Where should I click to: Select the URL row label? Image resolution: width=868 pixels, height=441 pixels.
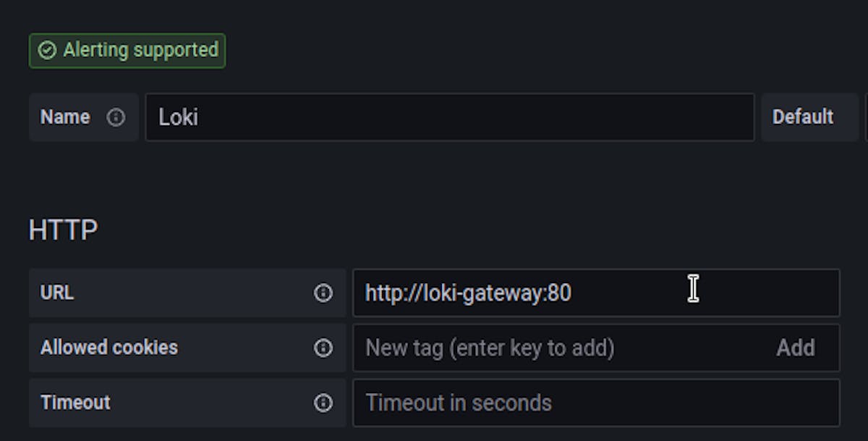[57, 293]
